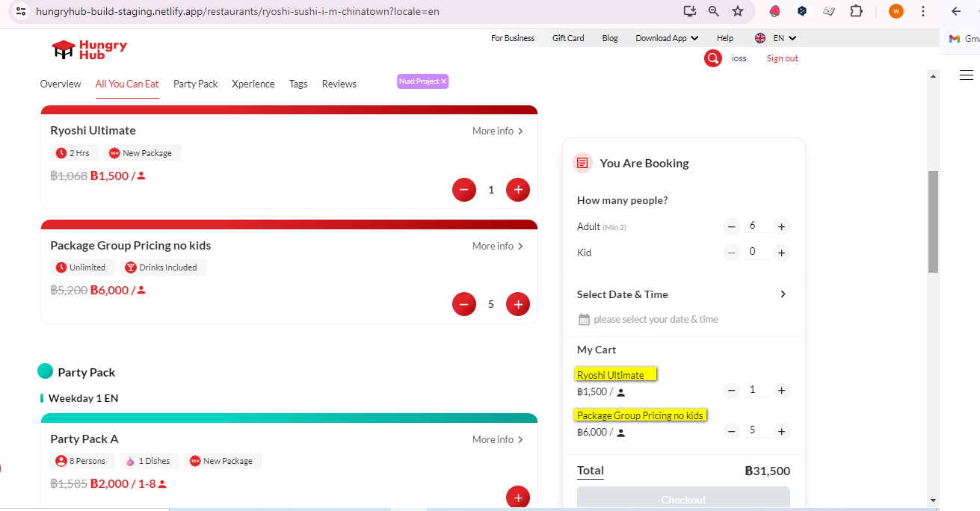The image size is (980, 511).
Task: Bookmark this page with star icon
Action: (738, 11)
